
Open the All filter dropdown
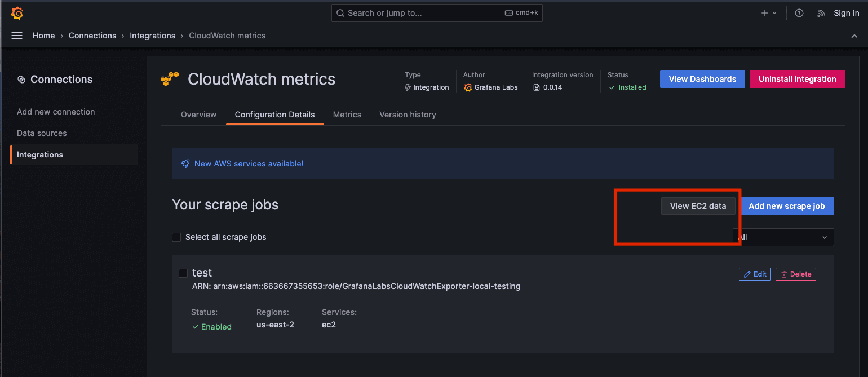pos(784,237)
